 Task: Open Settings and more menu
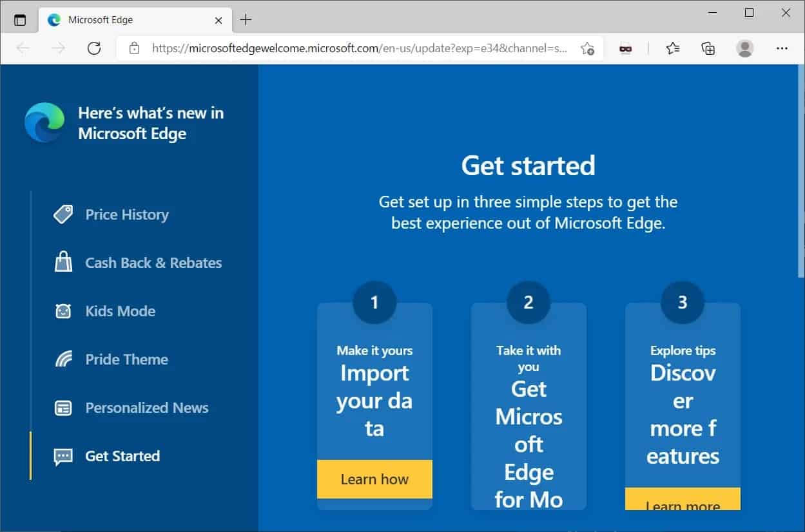782,48
